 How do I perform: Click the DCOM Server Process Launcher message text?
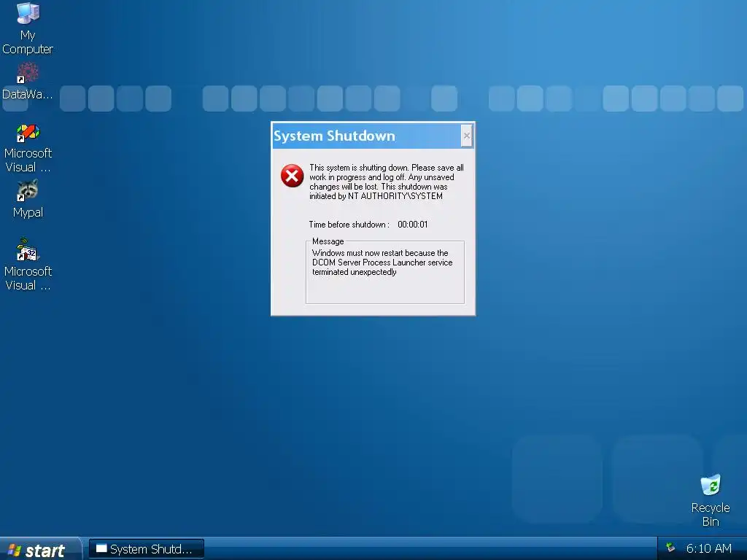tap(382, 262)
